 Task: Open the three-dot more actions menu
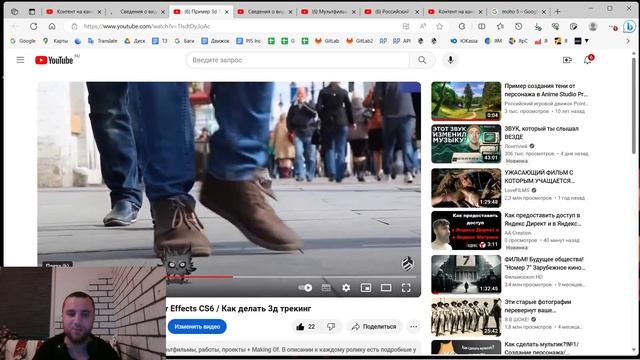click(413, 327)
